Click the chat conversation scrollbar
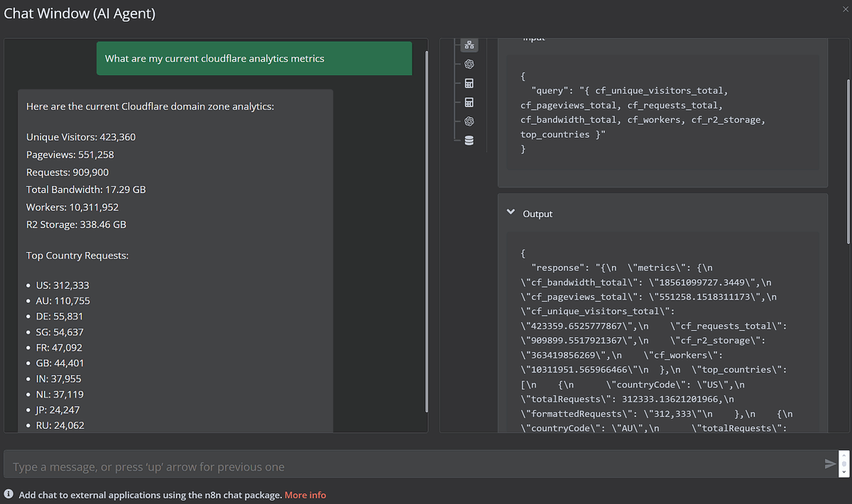 tap(426, 231)
